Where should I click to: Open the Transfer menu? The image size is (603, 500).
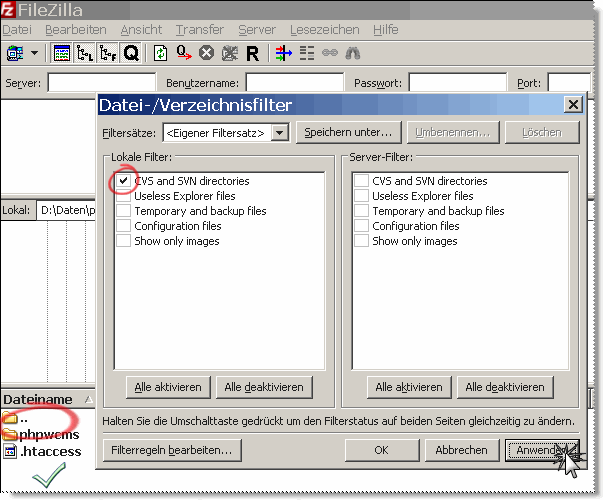pos(200,30)
